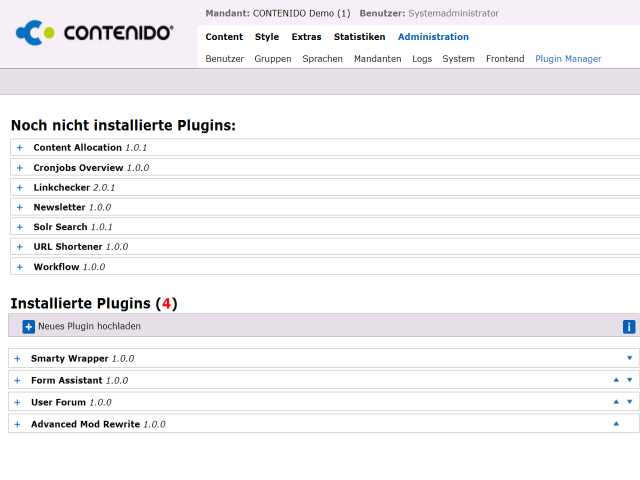Move Smarty Wrapper down with arrow

coord(629,358)
